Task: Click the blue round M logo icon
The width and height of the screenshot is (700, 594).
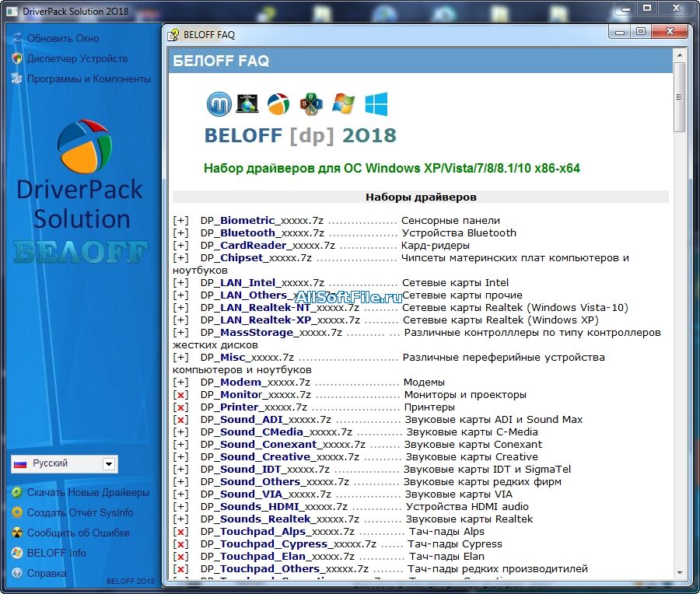Action: pyautogui.click(x=219, y=104)
